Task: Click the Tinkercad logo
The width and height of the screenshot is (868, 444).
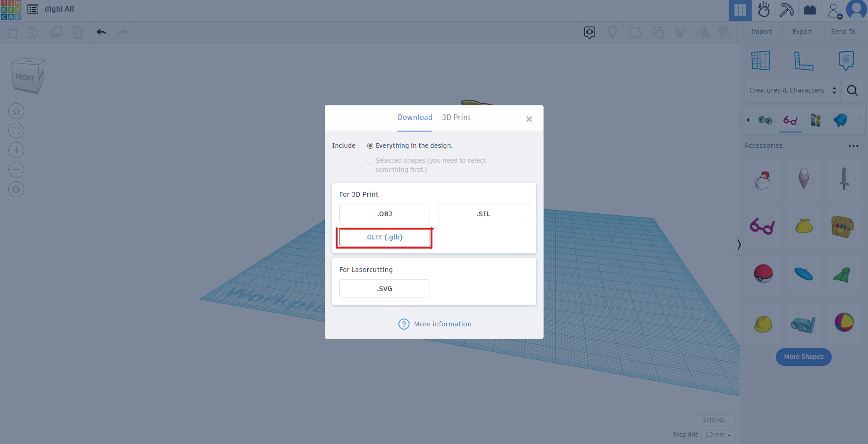Action: click(11, 10)
